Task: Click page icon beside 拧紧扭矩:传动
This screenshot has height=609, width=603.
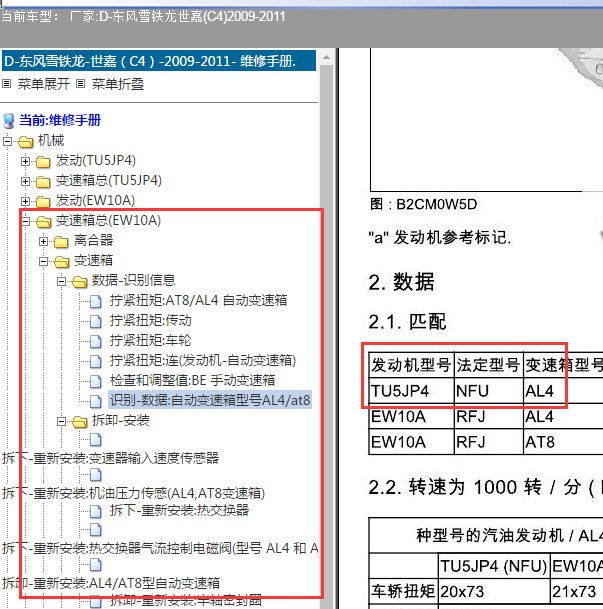Action: 96,321
